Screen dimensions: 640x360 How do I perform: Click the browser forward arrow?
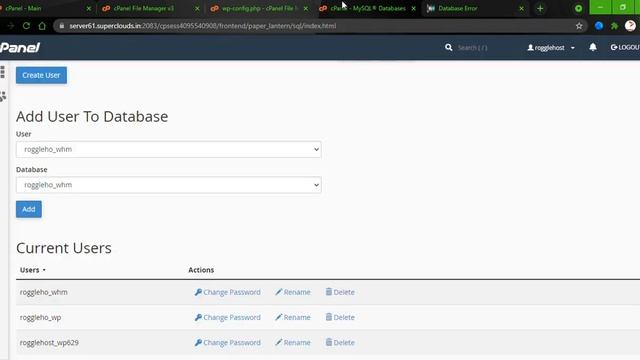(x=11, y=26)
